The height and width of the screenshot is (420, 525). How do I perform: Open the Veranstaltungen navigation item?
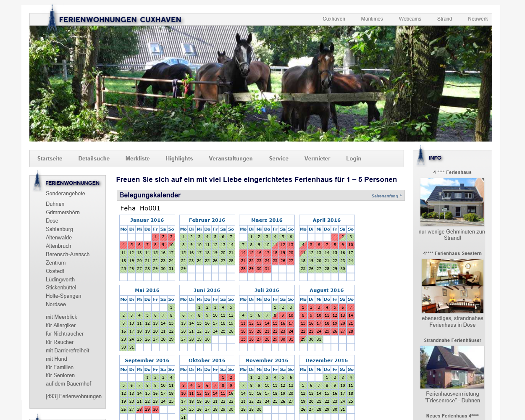point(231,159)
